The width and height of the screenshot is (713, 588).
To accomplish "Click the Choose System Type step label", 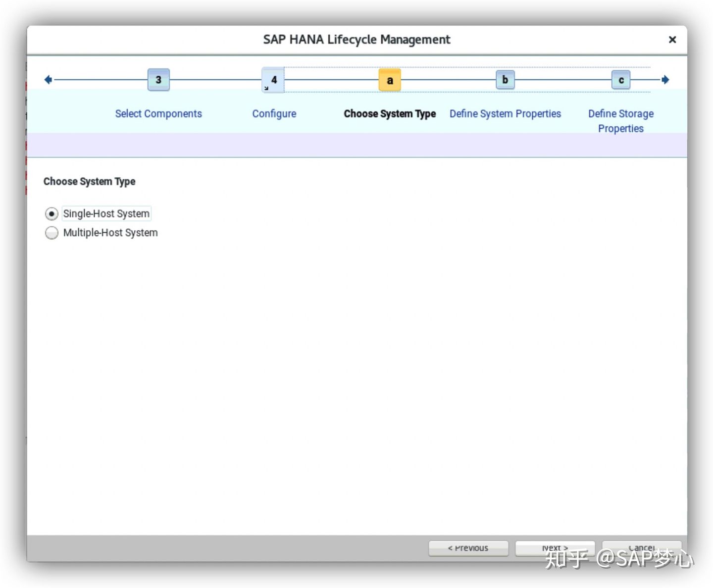I will [x=390, y=113].
